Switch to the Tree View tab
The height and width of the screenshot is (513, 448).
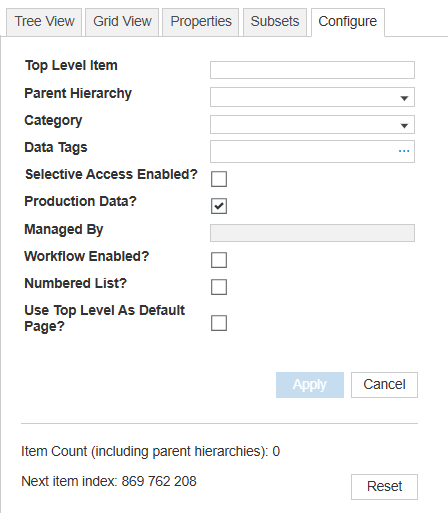pos(44,22)
